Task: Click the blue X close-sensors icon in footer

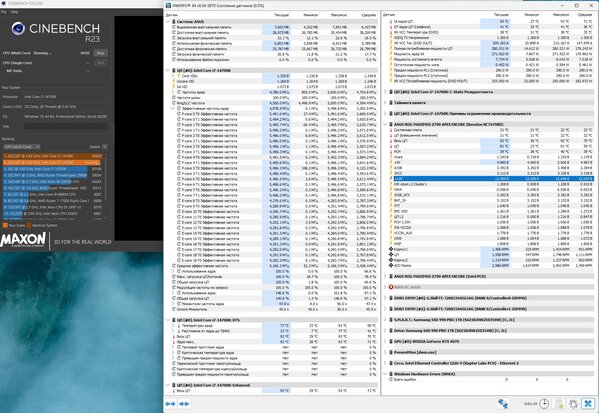Action: coord(588,403)
